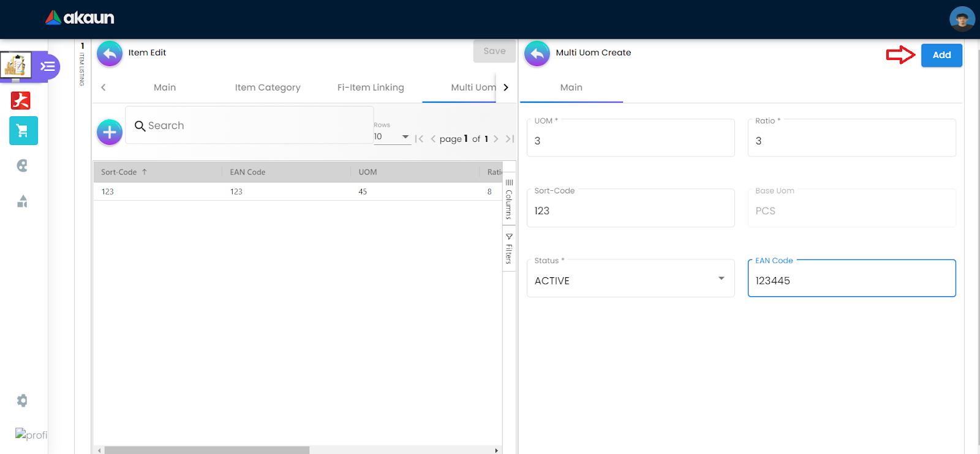Sort the table by Sort-Code column
Screen dimensions: 980x454
(119, 173)
